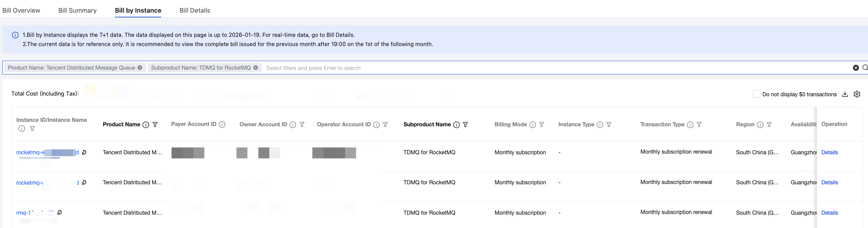868x228 pixels.
Task: Click the search magnifier icon
Action: [865, 68]
